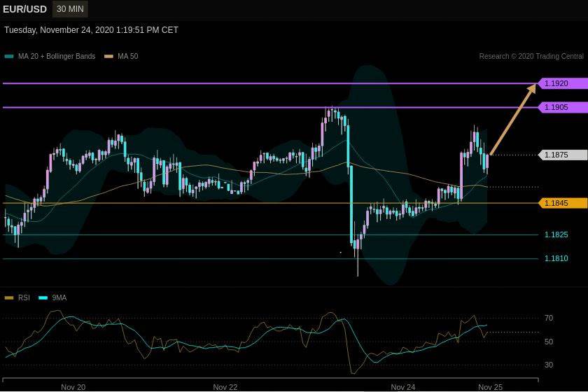The height and width of the screenshot is (392, 588).
Task: Click the 1.1845 pivot price tag
Action: [x=563, y=203]
